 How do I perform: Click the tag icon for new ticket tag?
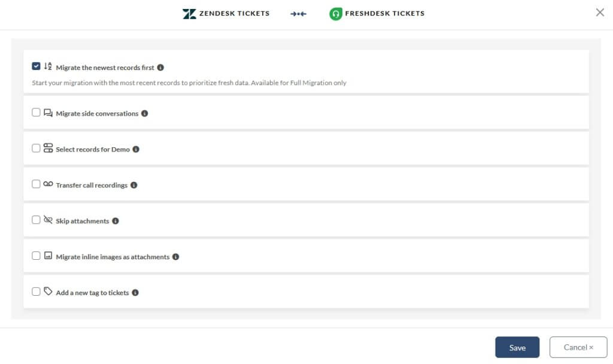[x=48, y=292]
